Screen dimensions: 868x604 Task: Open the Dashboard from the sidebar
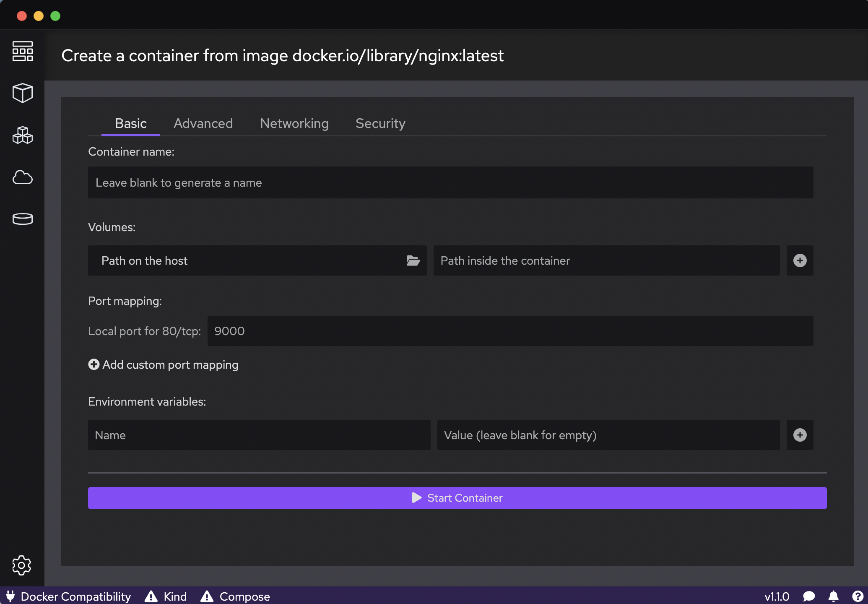pyautogui.click(x=22, y=52)
